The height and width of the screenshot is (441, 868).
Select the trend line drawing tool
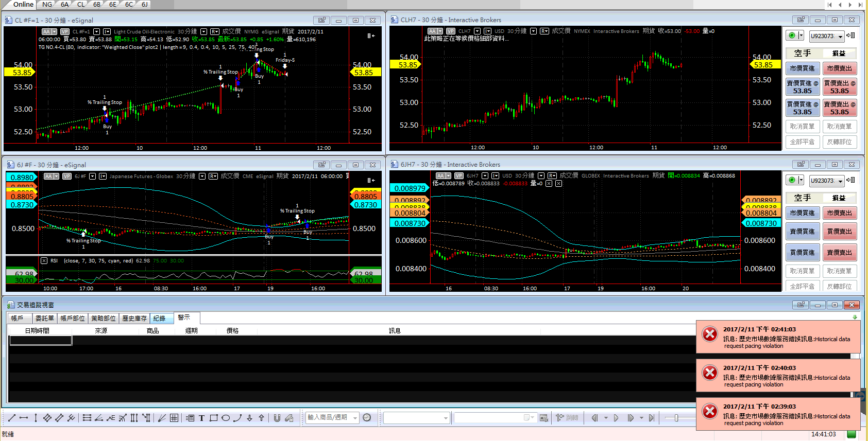click(x=11, y=418)
